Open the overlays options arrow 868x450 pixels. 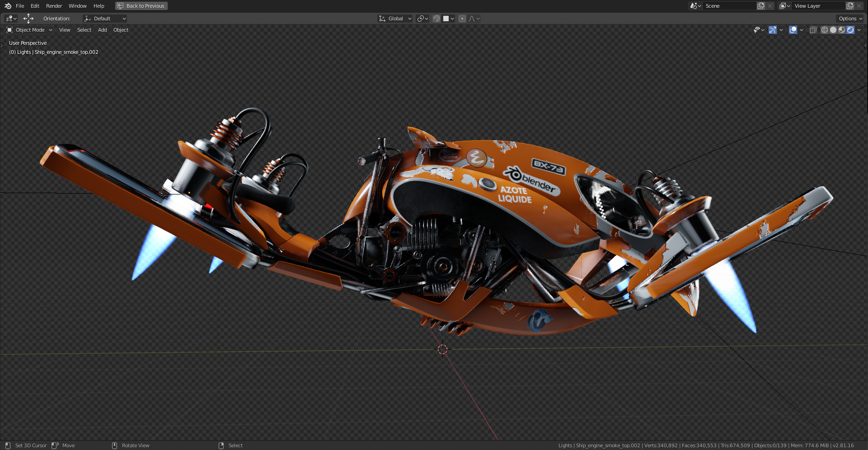click(x=802, y=30)
